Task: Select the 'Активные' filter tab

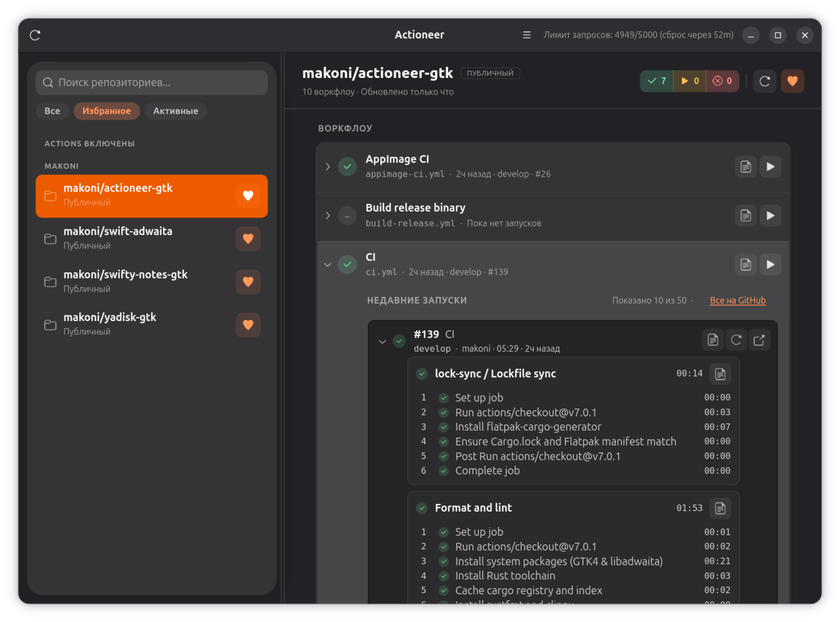Action: coord(176,111)
